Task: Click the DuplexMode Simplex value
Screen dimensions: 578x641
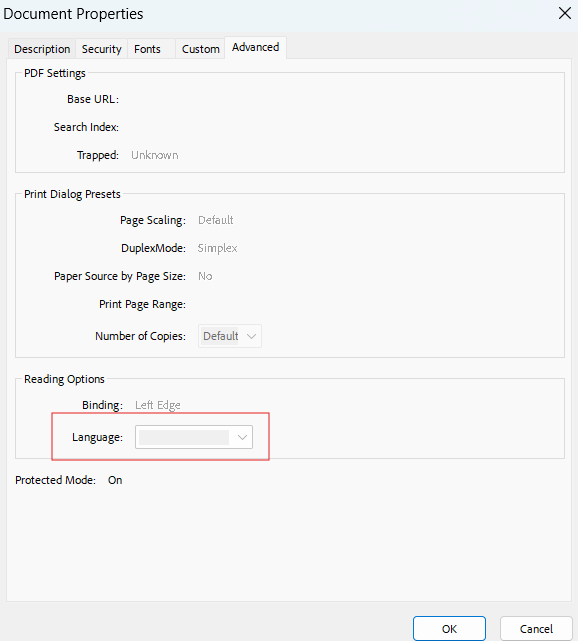Action: click(x=217, y=248)
